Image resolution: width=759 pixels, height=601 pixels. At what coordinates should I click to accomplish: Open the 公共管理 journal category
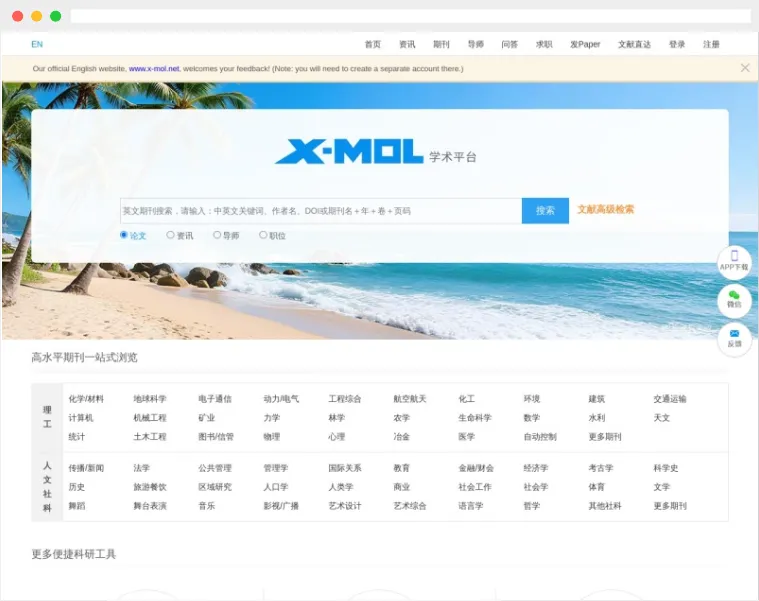coord(215,468)
